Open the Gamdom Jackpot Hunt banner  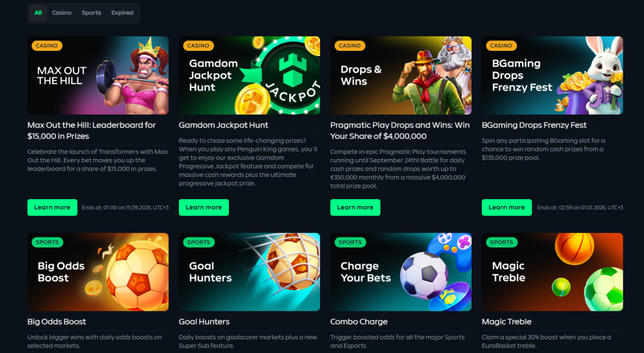click(x=249, y=75)
